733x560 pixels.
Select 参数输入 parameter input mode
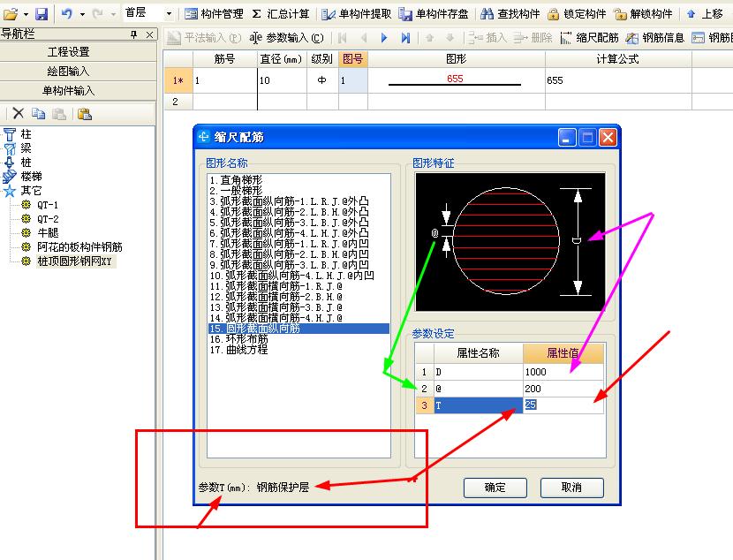pyautogui.click(x=286, y=38)
